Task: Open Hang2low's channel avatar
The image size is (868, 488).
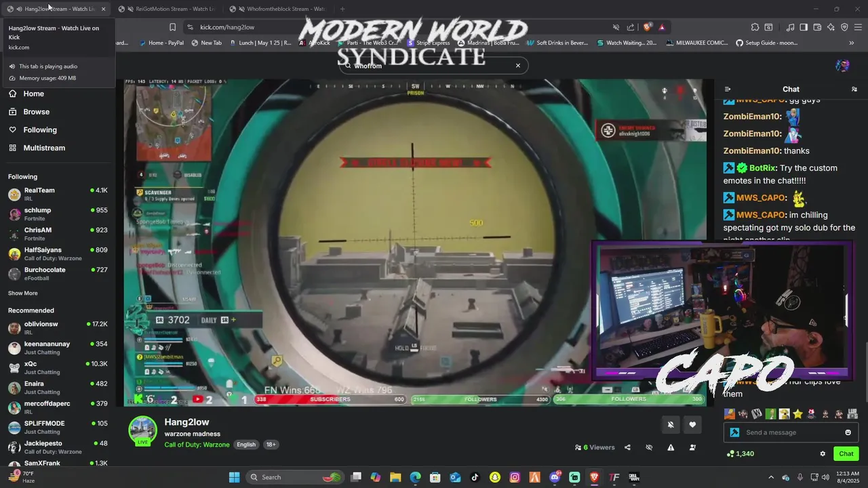Action: [x=143, y=431]
